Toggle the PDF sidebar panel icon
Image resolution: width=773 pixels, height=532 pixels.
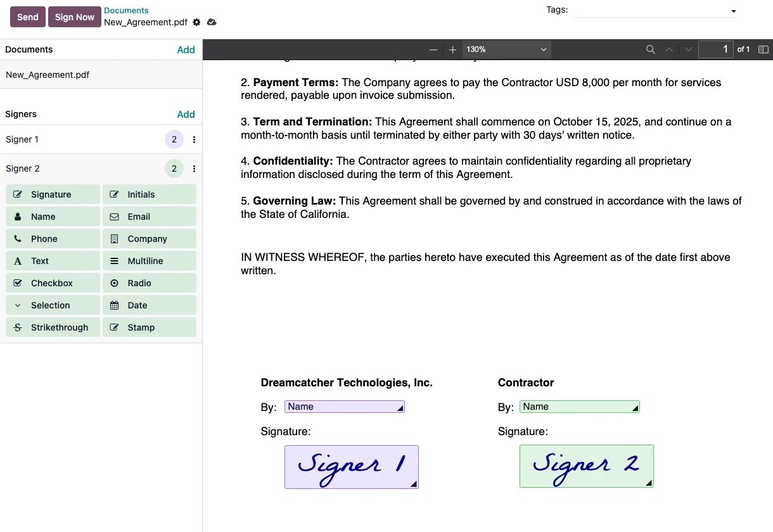click(763, 49)
